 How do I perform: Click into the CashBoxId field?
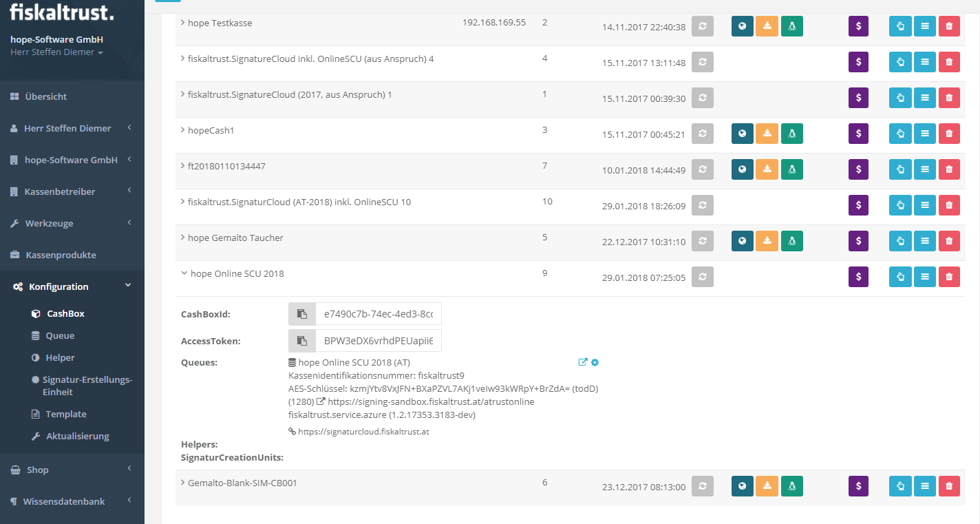pyautogui.click(x=378, y=314)
